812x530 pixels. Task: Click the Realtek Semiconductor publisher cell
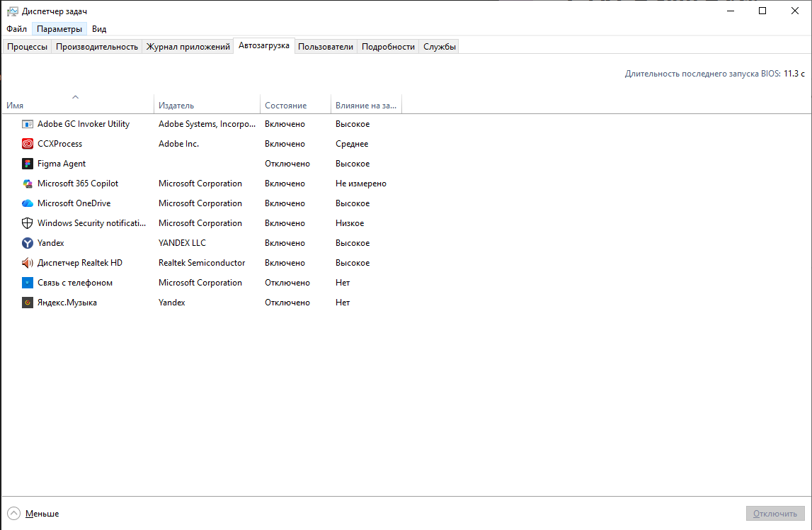(202, 263)
